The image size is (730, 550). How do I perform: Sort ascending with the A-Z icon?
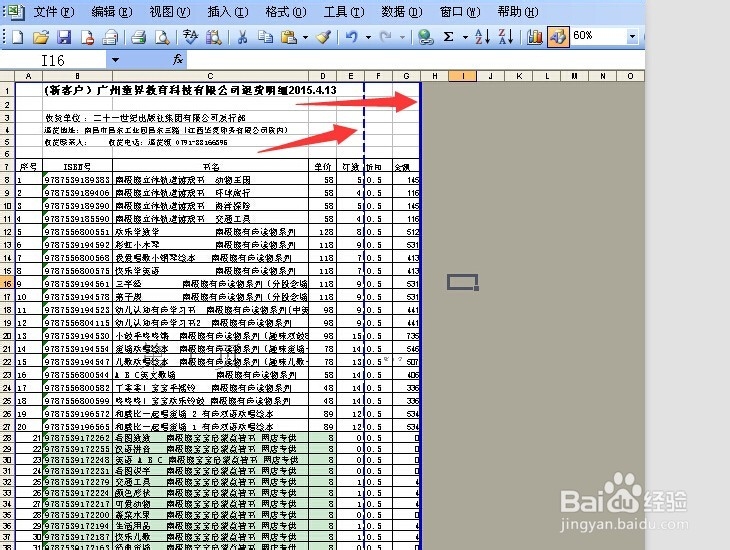(x=482, y=37)
